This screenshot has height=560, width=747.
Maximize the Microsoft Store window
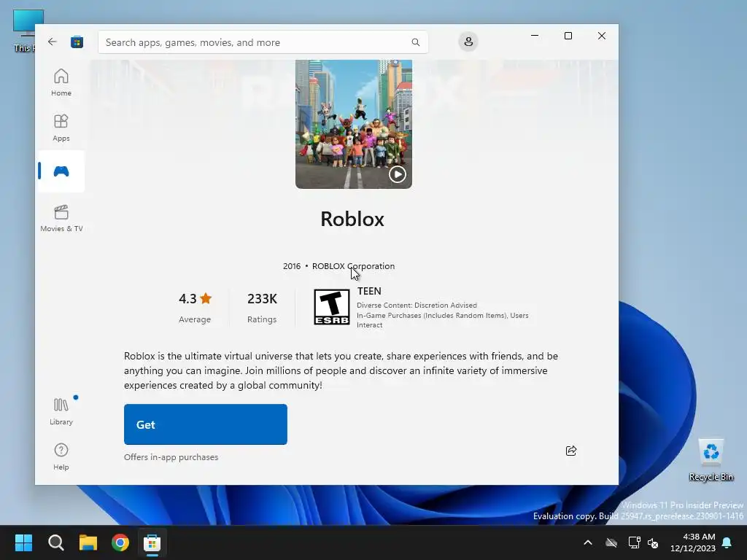coord(568,36)
